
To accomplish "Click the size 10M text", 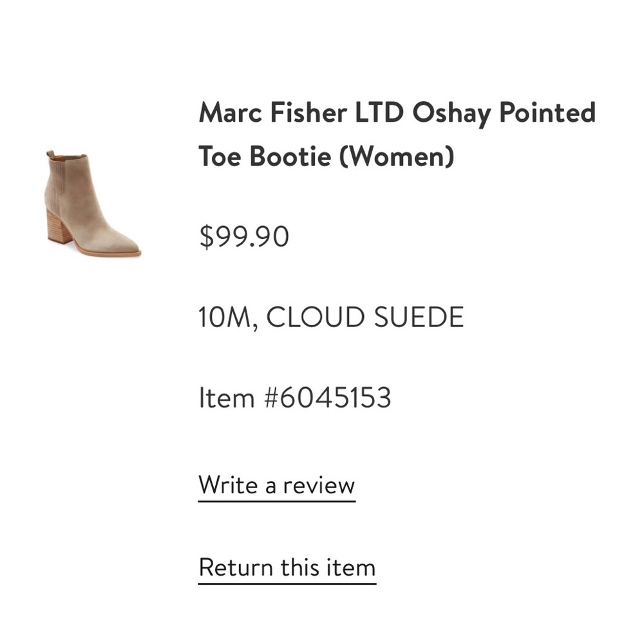I will (225, 317).
